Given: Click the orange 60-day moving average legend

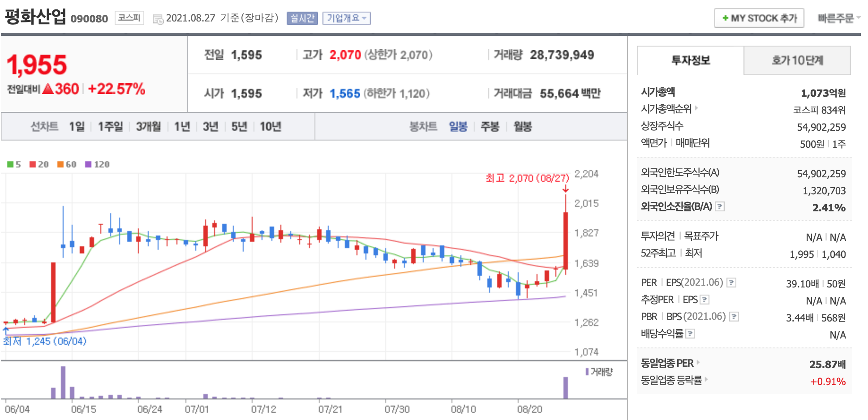Looking at the screenshot, I should click(x=67, y=164).
